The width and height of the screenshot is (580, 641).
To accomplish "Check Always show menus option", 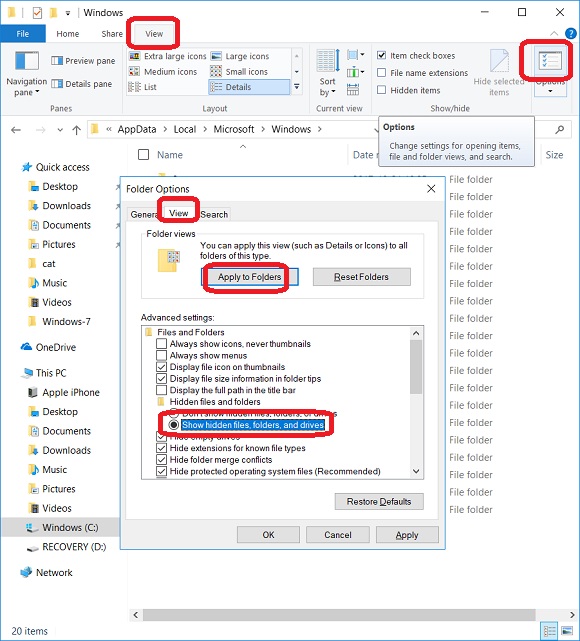I will [161, 355].
